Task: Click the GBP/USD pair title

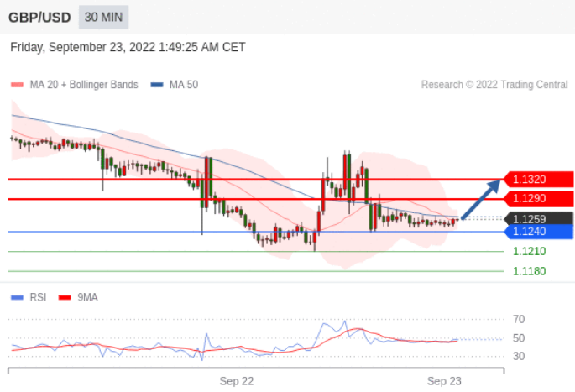Action: tap(39, 18)
